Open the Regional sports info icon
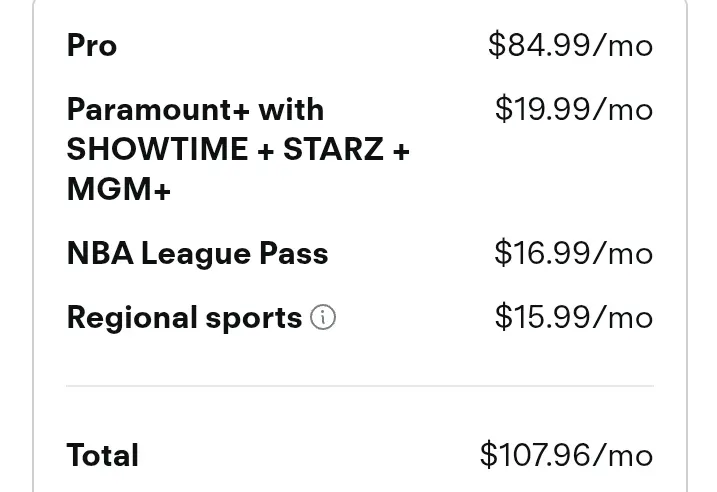The height and width of the screenshot is (492, 717). (323, 317)
